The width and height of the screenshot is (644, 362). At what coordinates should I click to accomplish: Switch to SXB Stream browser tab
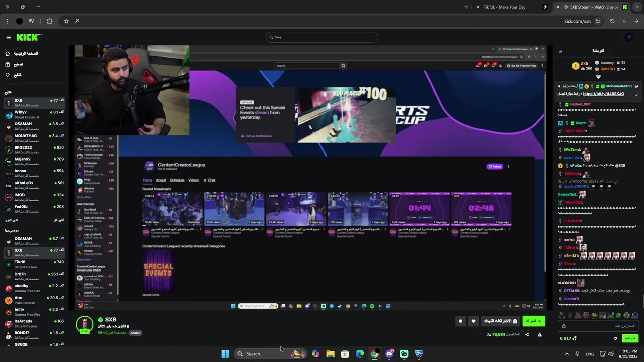[592, 7]
